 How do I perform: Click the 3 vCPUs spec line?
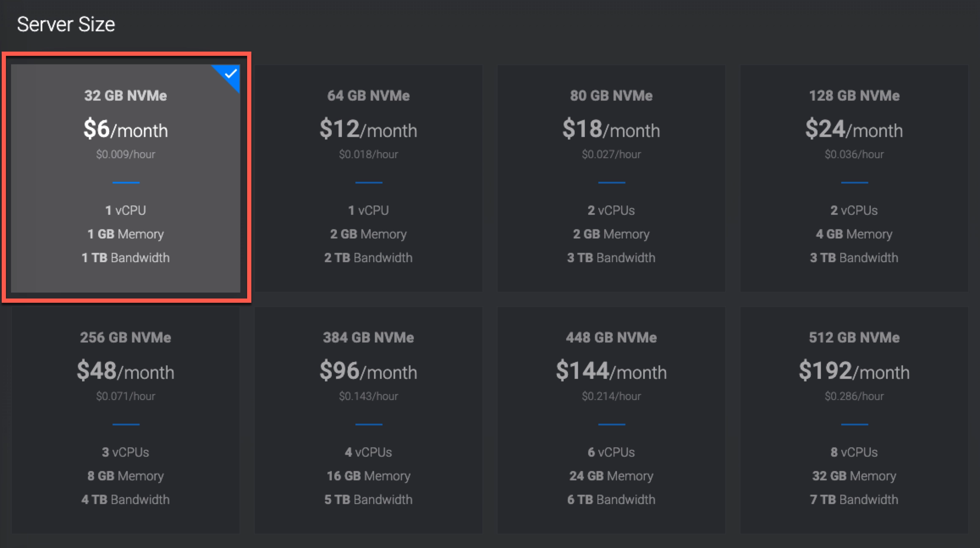pos(126,452)
